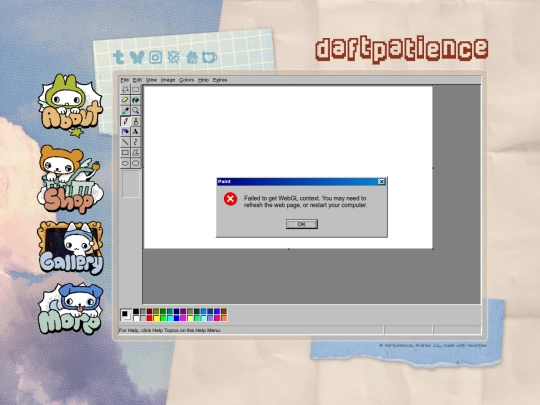Pick the bright yellow palette color

[156, 319]
